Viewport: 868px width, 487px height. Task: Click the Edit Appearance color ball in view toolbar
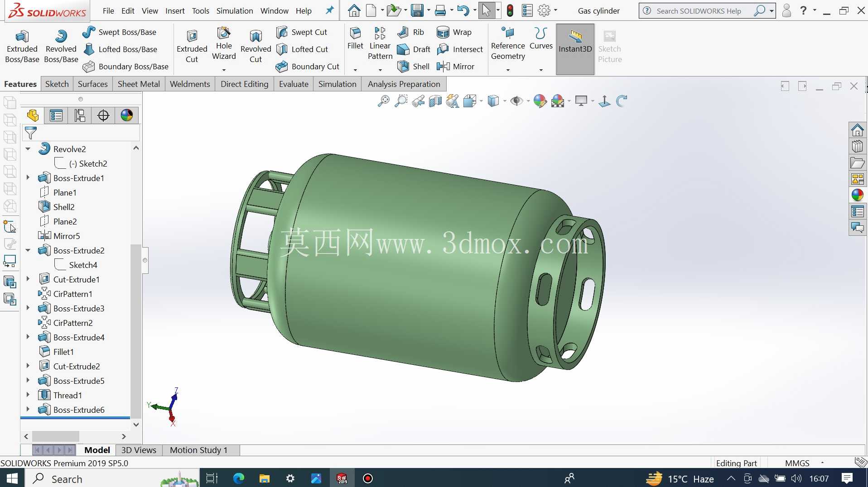[540, 101]
